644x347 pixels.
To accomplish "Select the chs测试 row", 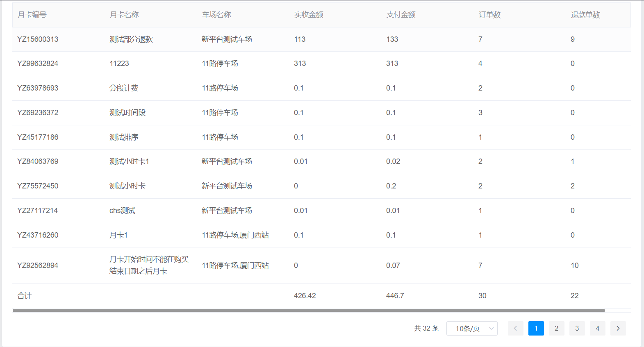I will click(122, 211).
